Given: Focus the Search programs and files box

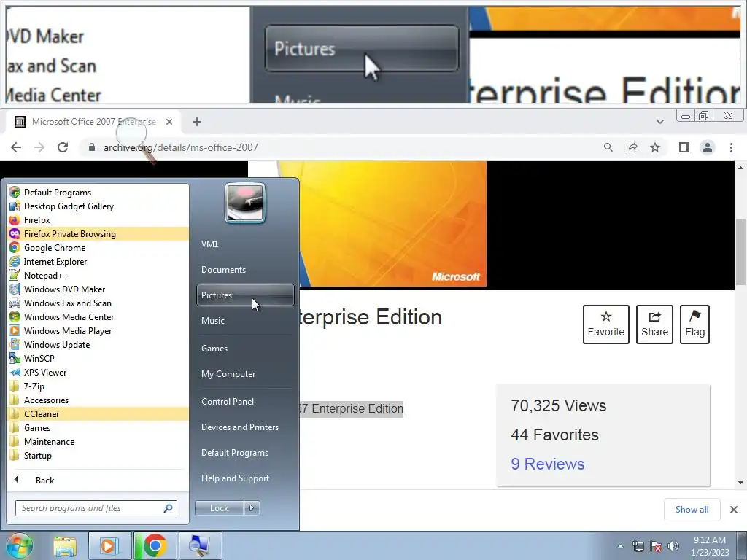Looking at the screenshot, I should (96, 508).
